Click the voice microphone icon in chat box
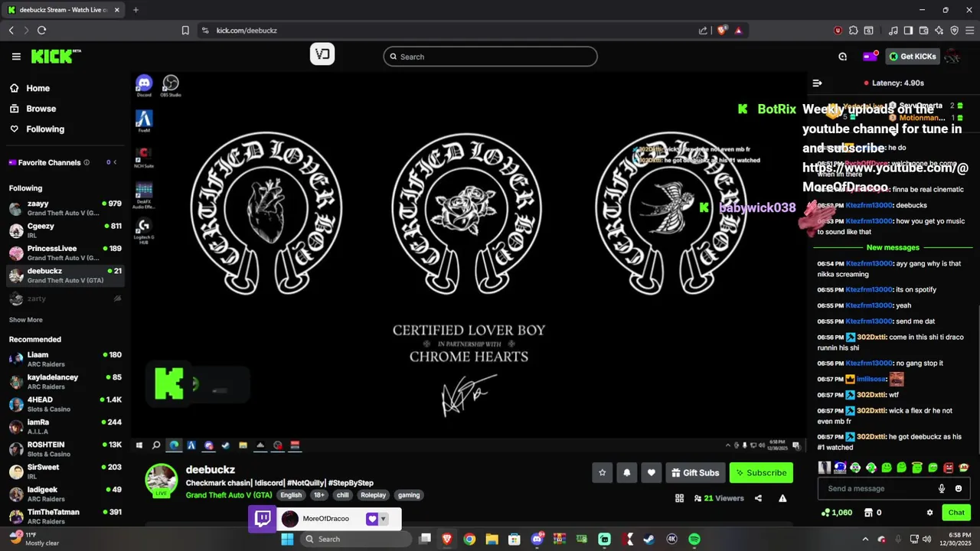The width and height of the screenshot is (980, 551). point(942,488)
